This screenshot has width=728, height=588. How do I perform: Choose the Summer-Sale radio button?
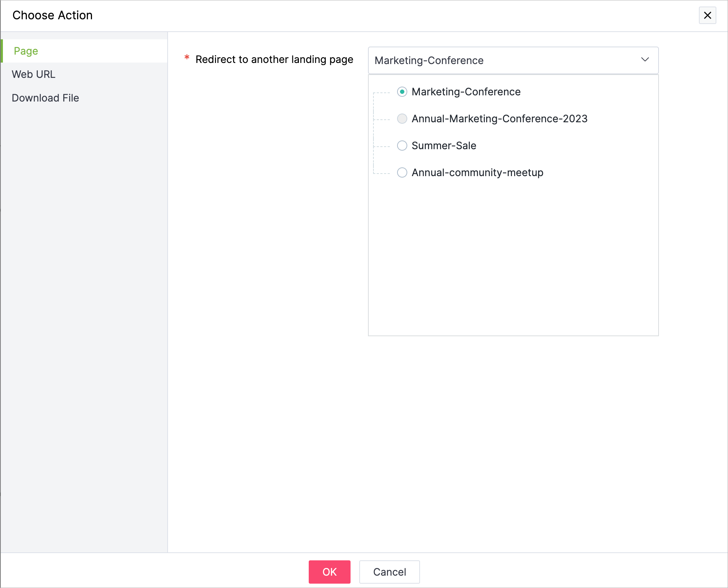coord(402,146)
